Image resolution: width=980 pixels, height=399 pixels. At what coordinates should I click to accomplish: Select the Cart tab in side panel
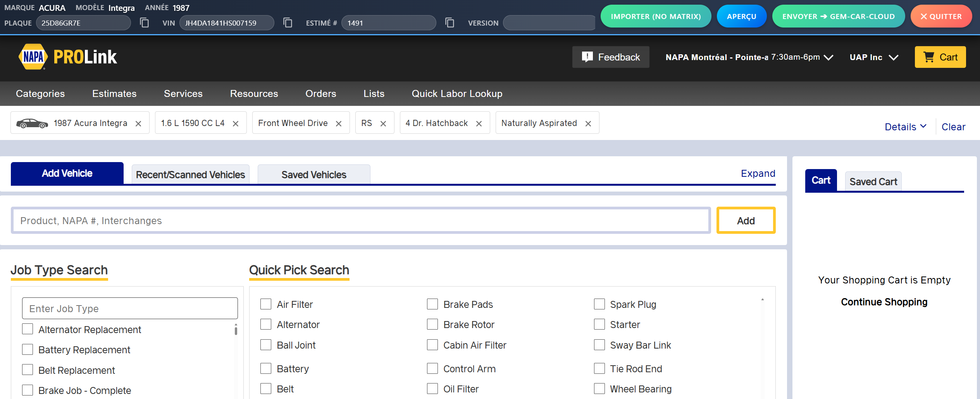pos(821,180)
